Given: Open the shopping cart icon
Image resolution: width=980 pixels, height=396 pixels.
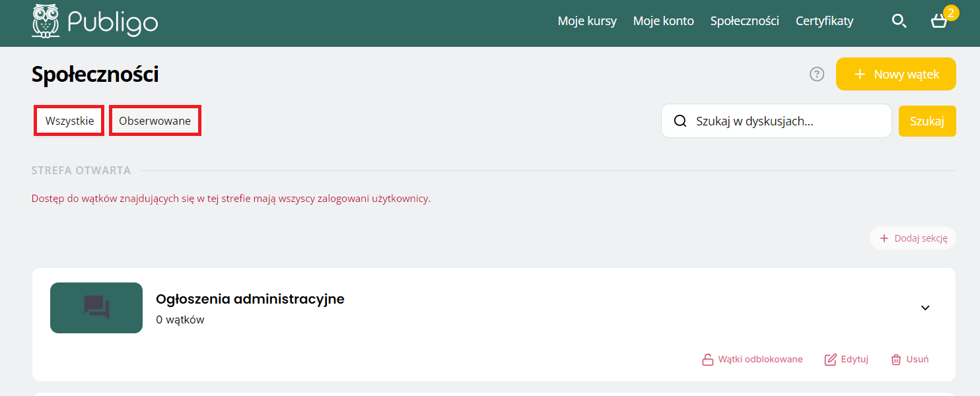Looking at the screenshot, I should (x=938, y=21).
